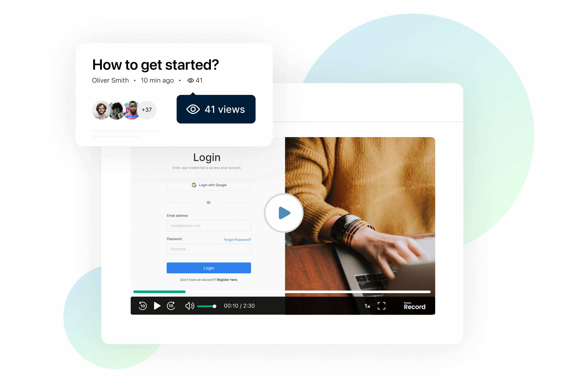This screenshot has width=565, height=392.
Task: Click Forgot Password link
Action: (237, 239)
